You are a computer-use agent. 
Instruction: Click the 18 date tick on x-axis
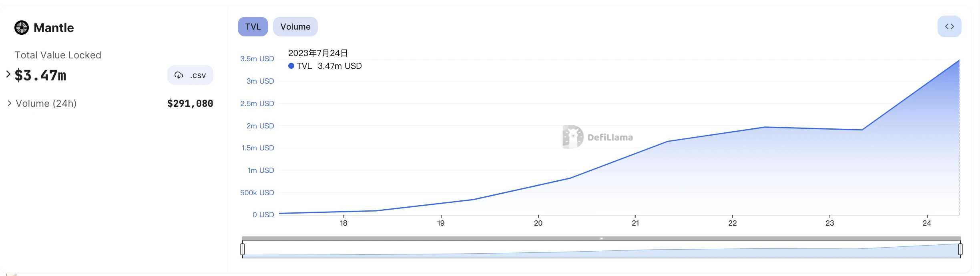pyautogui.click(x=343, y=223)
